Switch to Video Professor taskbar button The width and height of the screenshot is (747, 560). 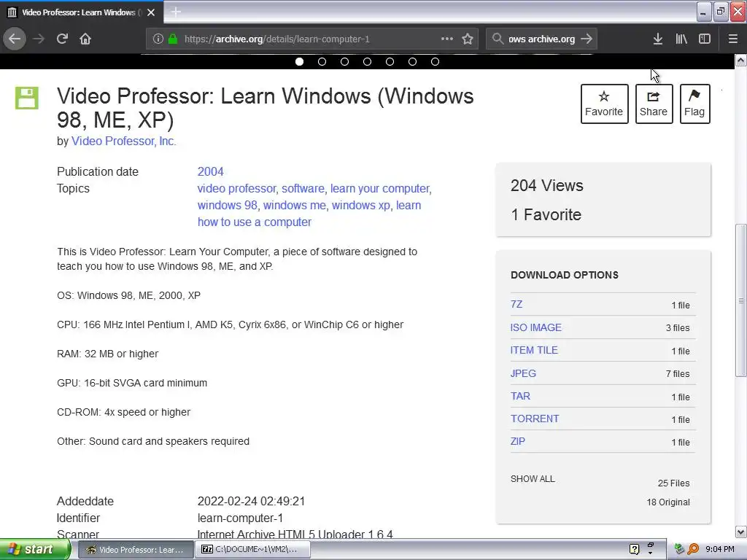(x=135, y=550)
